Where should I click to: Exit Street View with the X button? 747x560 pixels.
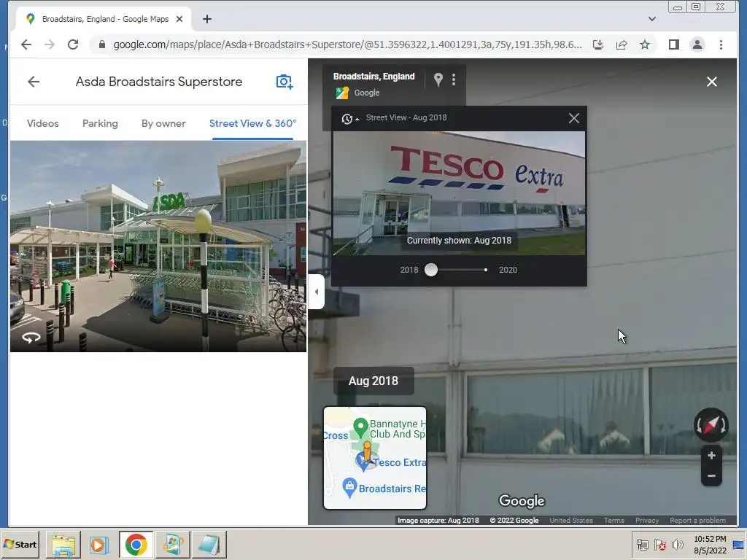pyautogui.click(x=712, y=82)
